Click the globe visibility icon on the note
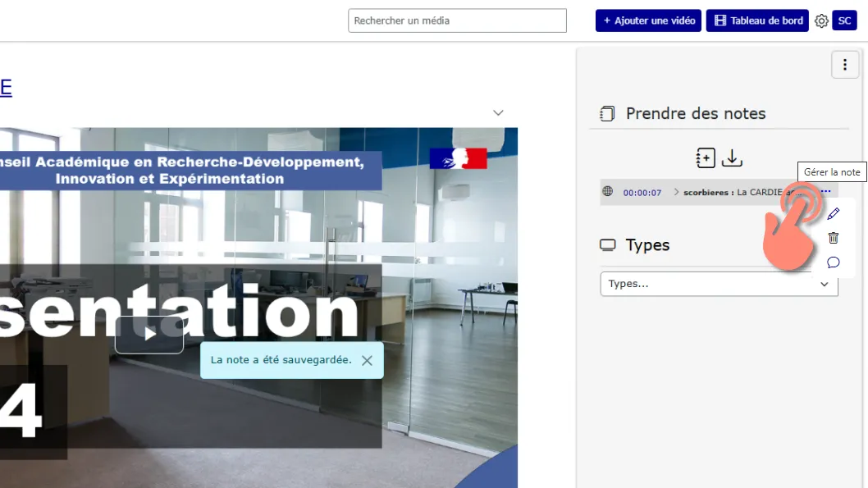This screenshot has height=488, width=868. 607,191
